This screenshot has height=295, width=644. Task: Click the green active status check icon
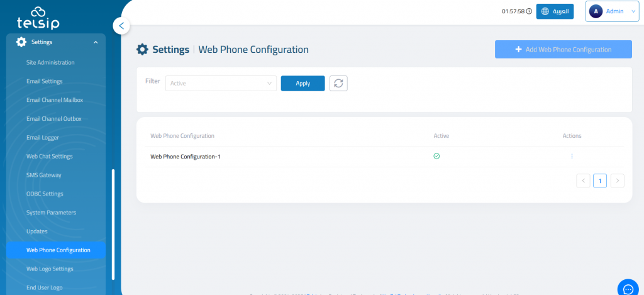click(x=436, y=156)
